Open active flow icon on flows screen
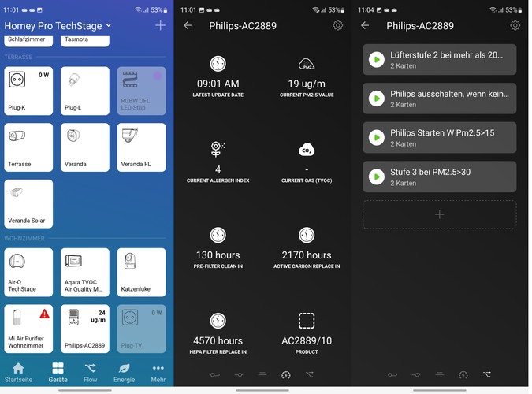 486,374
